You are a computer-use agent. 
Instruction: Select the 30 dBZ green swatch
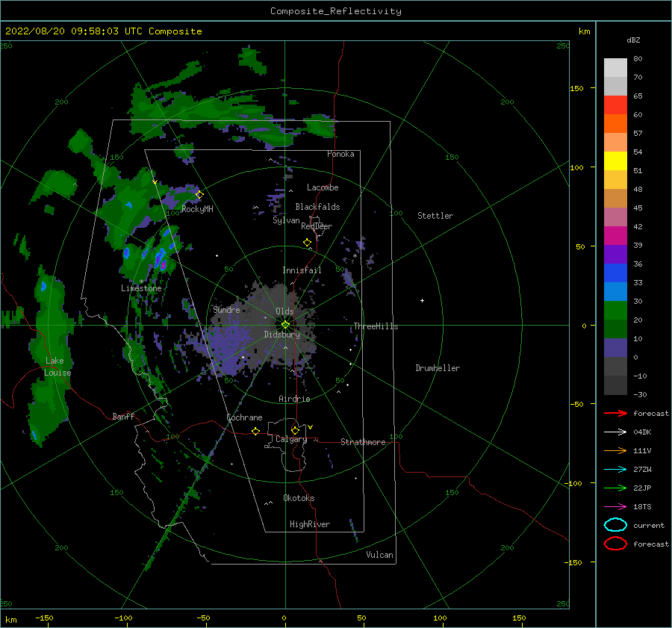tap(615, 310)
